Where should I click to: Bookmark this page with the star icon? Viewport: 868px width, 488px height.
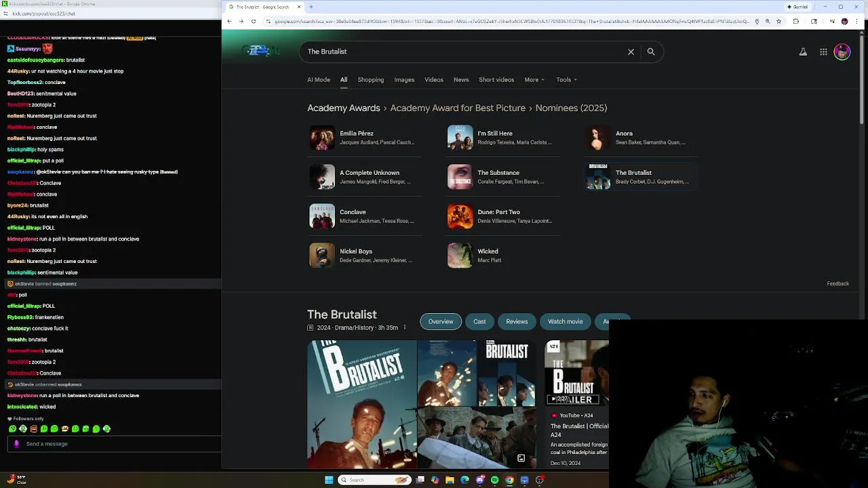pos(778,22)
